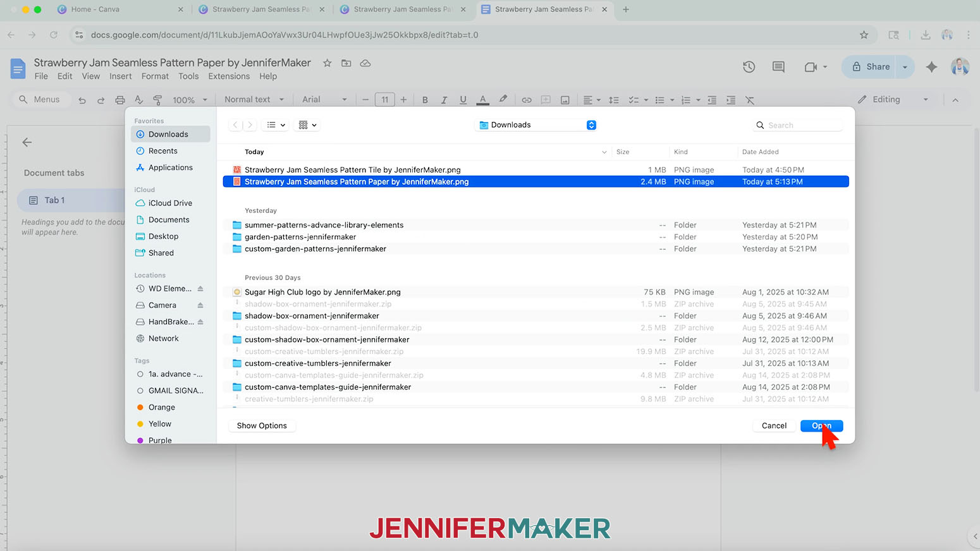
Task: Switch to Home - Canva browser tab
Action: [119, 9]
